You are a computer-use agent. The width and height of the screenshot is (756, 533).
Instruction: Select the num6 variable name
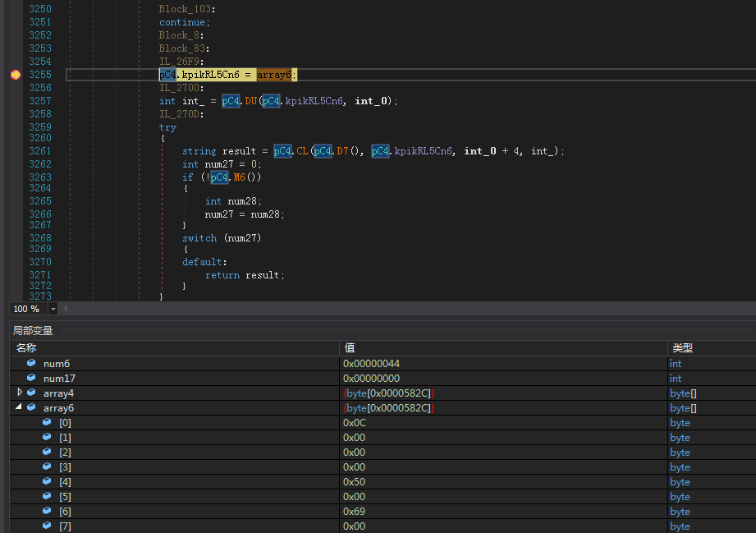point(57,364)
